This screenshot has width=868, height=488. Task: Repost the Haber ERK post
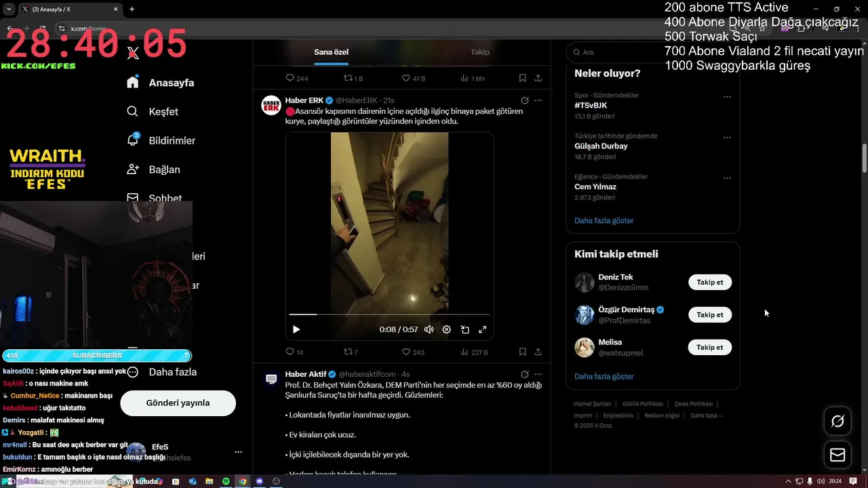point(348,352)
